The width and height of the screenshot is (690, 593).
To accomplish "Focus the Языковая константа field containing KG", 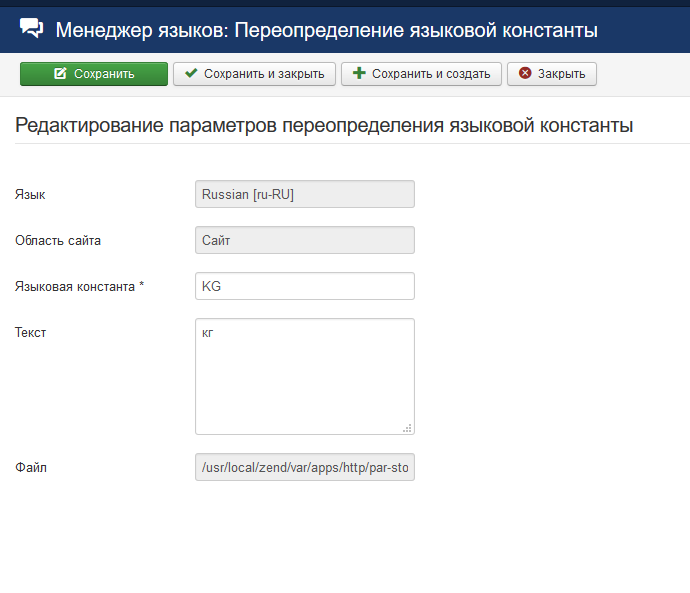I will coord(305,286).
